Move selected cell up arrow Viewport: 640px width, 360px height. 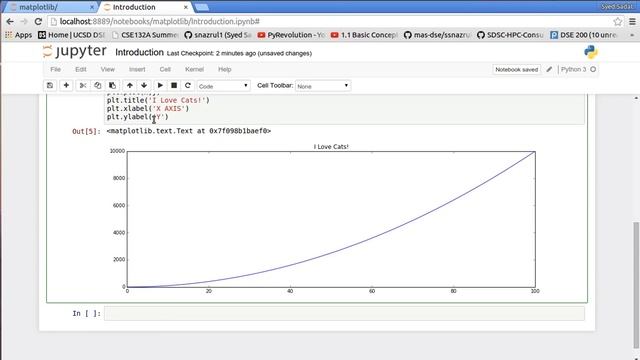[x=129, y=85]
